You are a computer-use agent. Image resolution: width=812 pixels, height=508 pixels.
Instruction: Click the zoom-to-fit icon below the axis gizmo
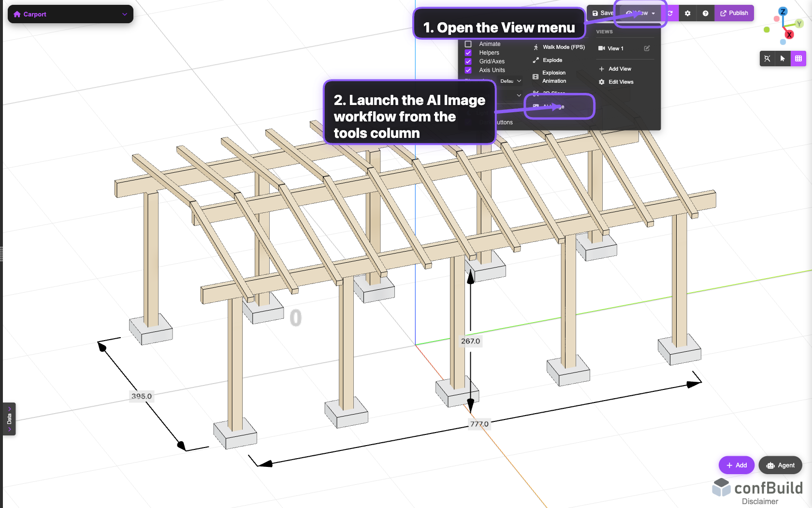coord(767,59)
